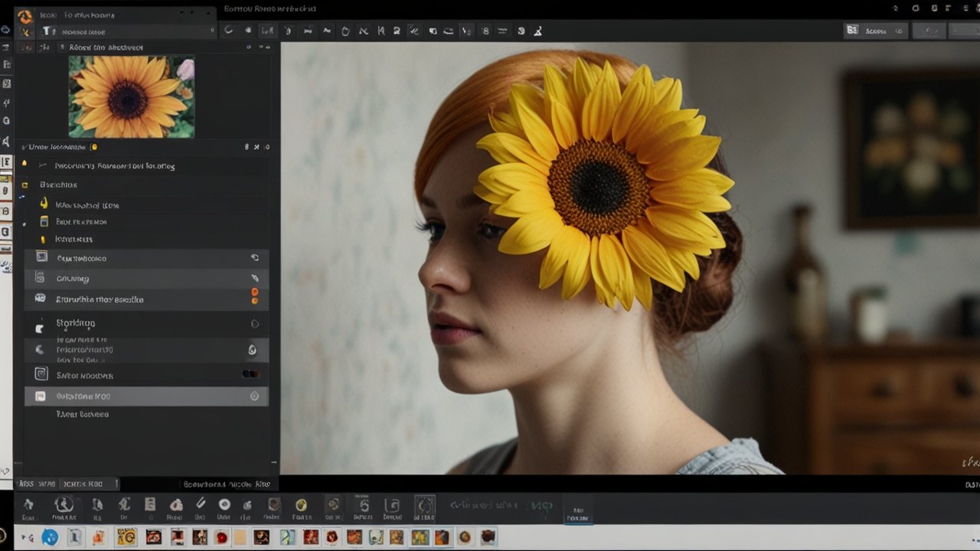Click the sunflower preview thumbnail
The image size is (980, 551).
[x=132, y=96]
